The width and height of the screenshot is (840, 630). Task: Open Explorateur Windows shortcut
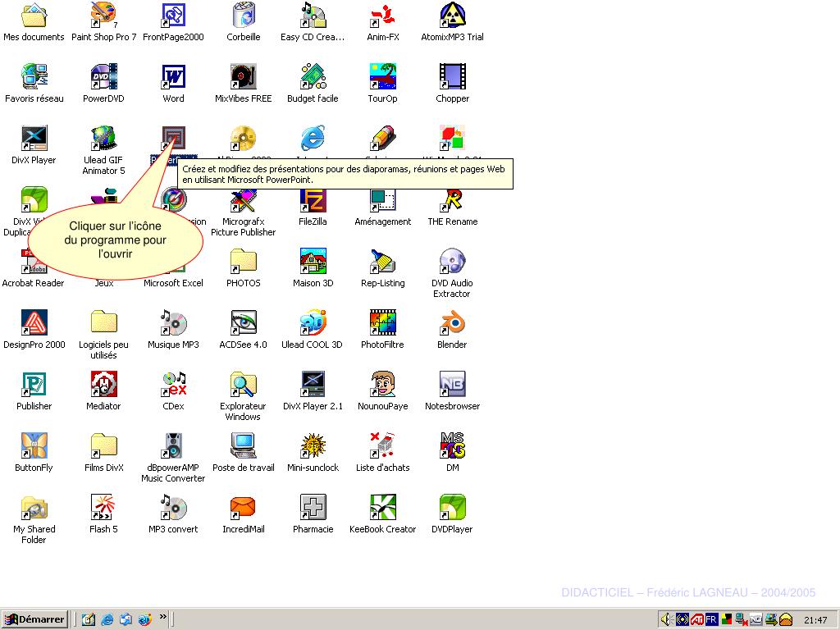244,384
